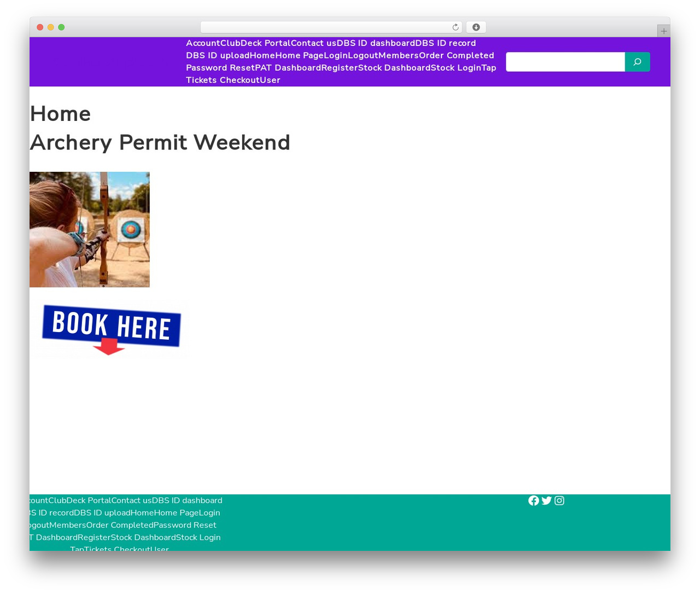Click the search magnifier button in the header
700x593 pixels.
click(637, 62)
